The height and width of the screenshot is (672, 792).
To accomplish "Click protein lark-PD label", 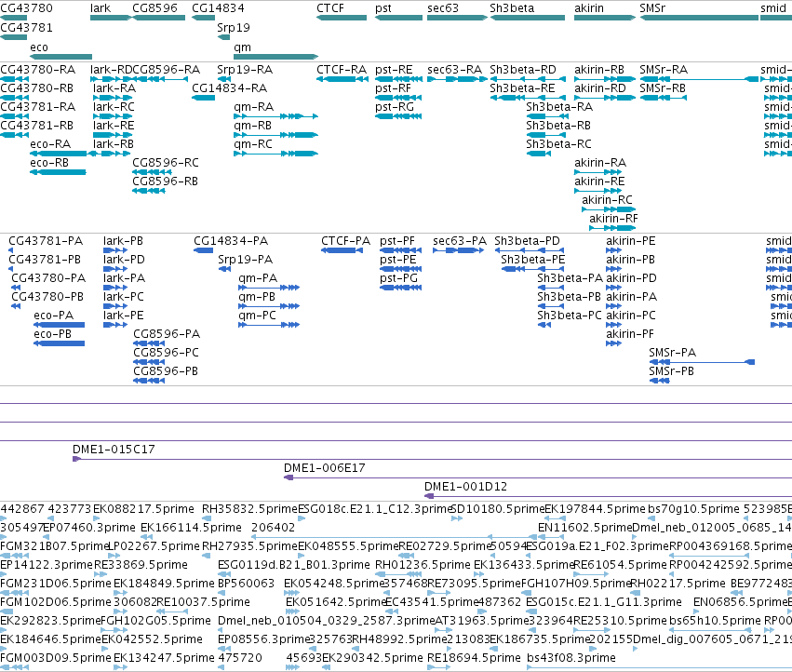I will pos(124,260).
